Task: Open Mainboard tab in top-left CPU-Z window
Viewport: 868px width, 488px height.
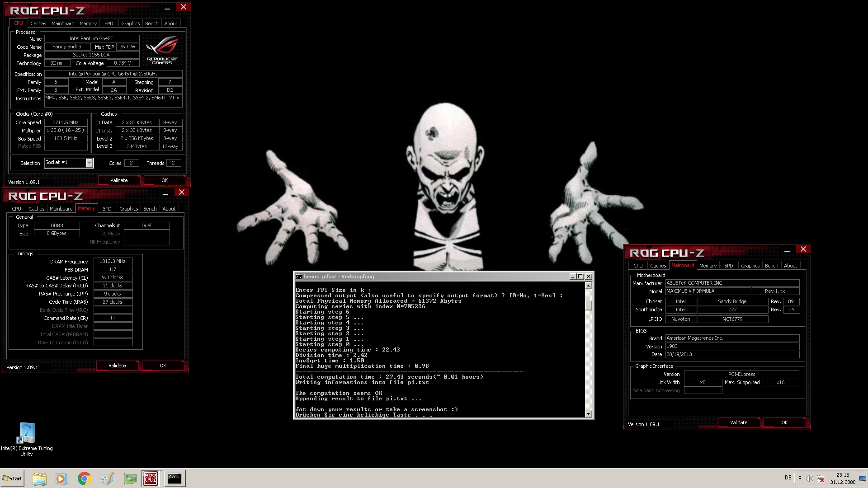Action: pyautogui.click(x=63, y=23)
